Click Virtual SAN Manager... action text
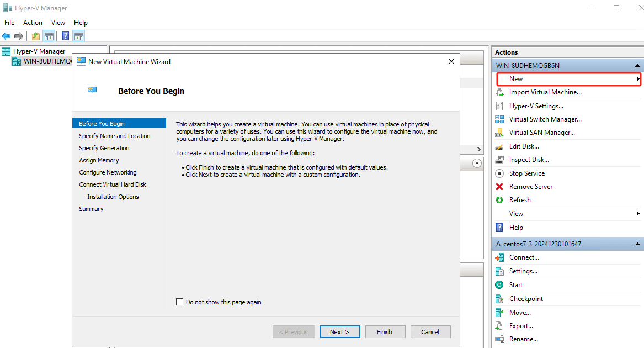644x348 pixels. click(x=542, y=133)
